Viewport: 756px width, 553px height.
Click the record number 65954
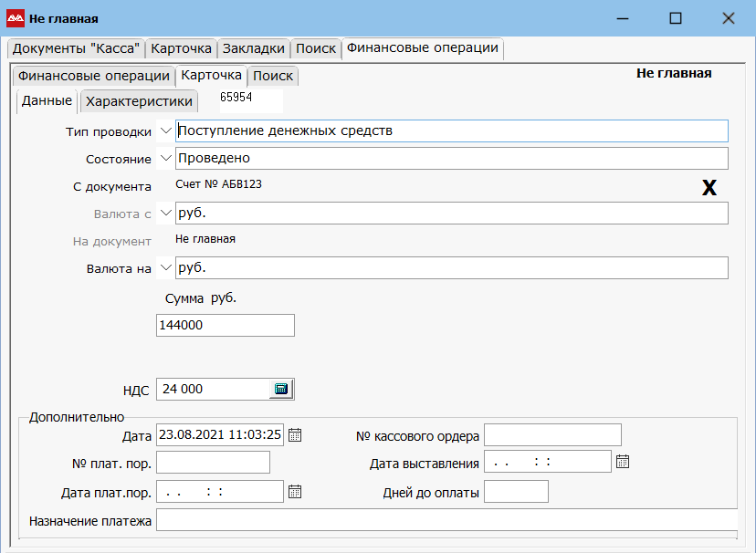click(236, 98)
